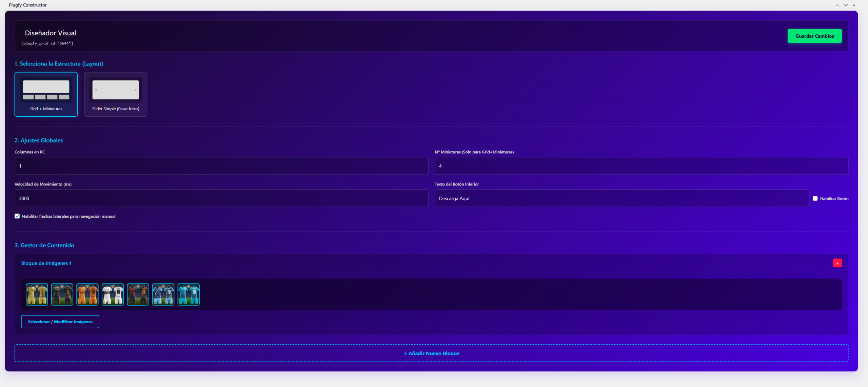Focus the Columnas en PC field
Viewport: 868px width, 387px height.
(221, 166)
